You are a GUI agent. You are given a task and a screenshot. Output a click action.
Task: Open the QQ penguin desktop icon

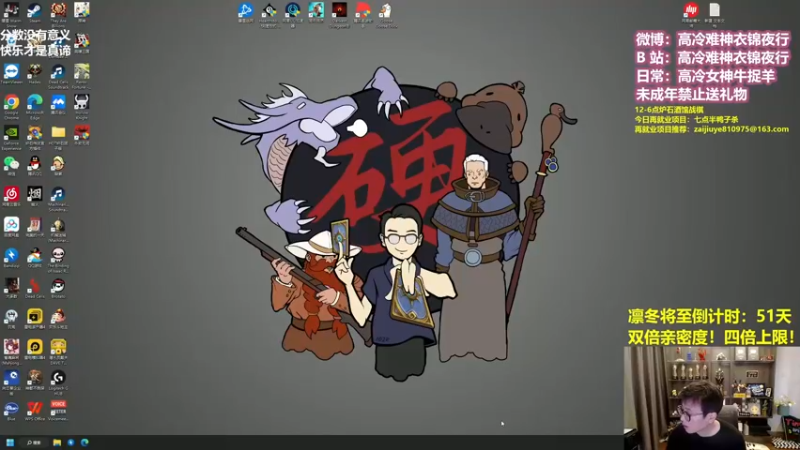35,166
